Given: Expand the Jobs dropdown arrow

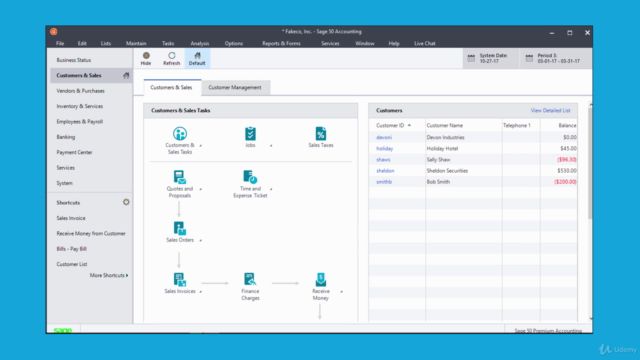Looking at the screenshot, I should tap(271, 146).
